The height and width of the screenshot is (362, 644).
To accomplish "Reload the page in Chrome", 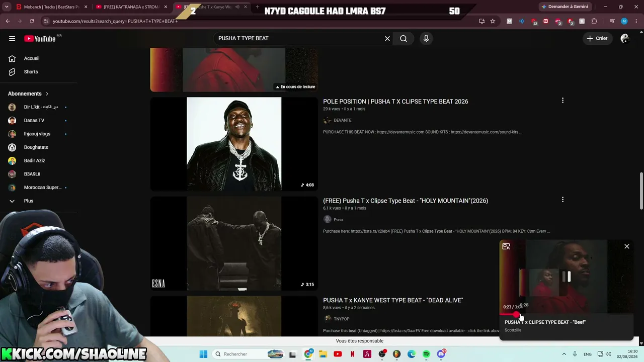I will pyautogui.click(x=32, y=21).
